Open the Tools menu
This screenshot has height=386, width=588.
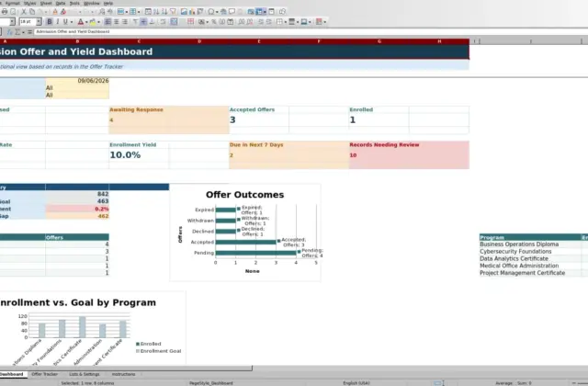(x=74, y=4)
